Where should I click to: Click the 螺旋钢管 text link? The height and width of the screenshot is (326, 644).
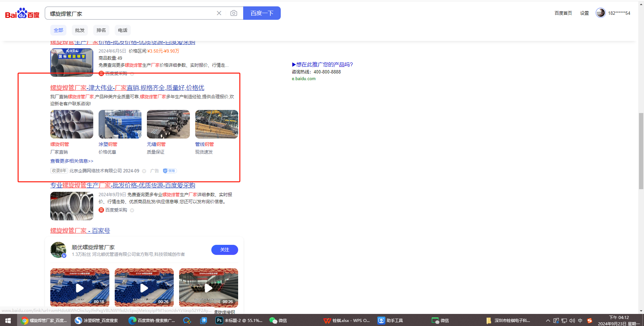click(60, 144)
